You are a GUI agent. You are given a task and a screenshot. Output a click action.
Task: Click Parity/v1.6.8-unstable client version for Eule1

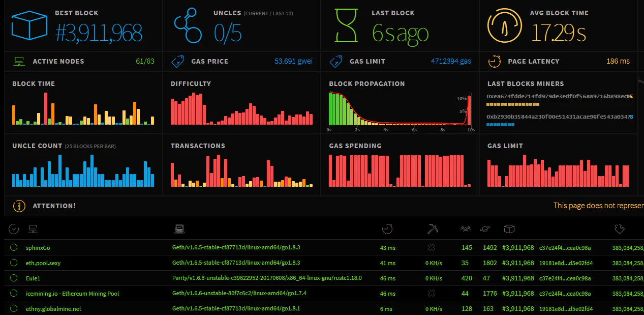267,278
